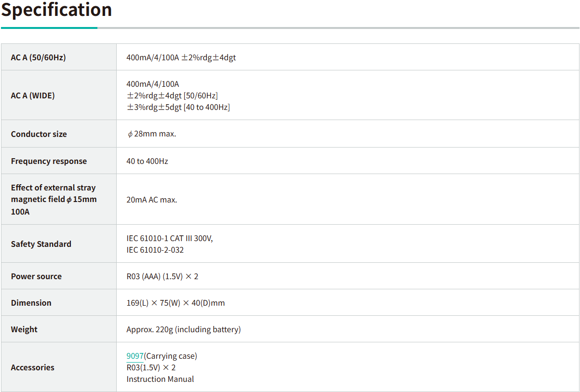Image resolution: width=580 pixels, height=392 pixels.
Task: Open the 9097 carrying case link
Action: coord(135,356)
